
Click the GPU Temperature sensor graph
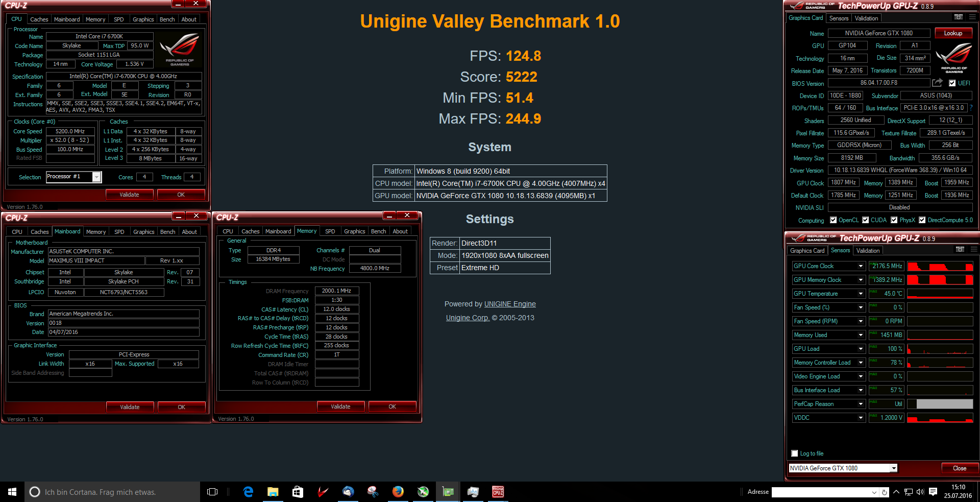click(x=940, y=294)
